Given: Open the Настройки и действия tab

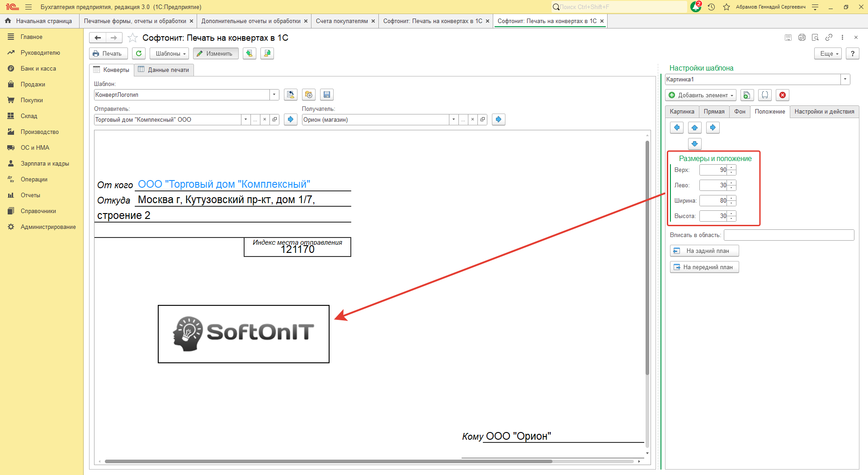Looking at the screenshot, I should 824,111.
